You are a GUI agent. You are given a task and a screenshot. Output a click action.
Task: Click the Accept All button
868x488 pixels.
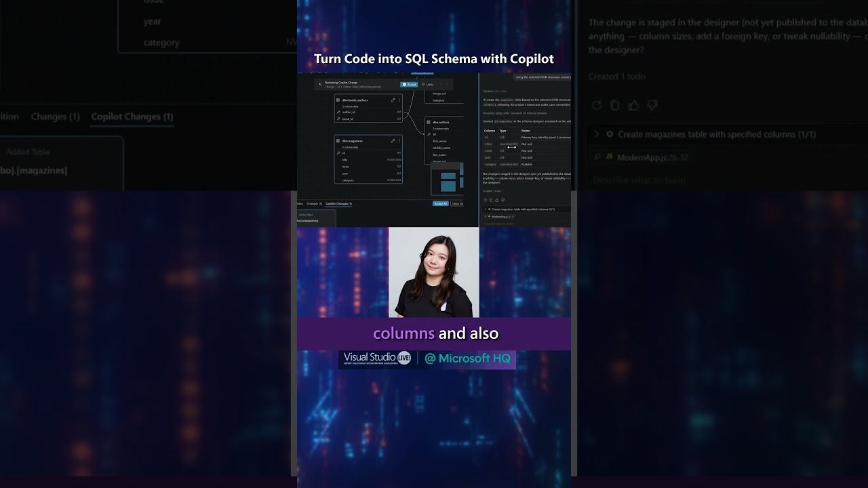pos(441,203)
